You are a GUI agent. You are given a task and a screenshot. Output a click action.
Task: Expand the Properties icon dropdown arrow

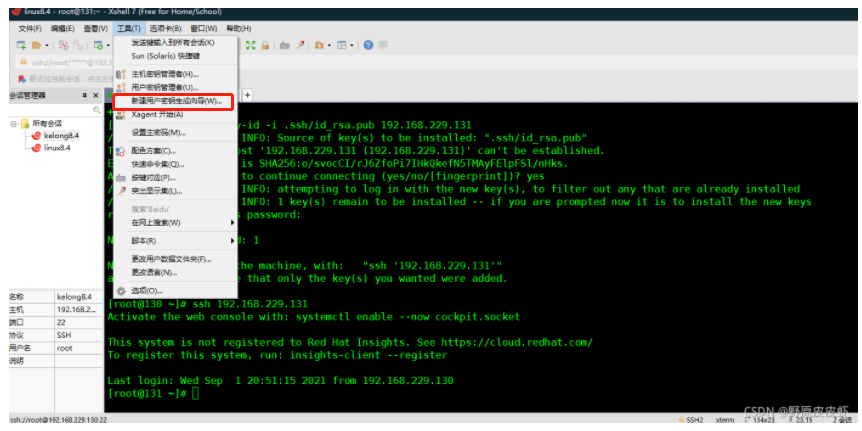108,46
